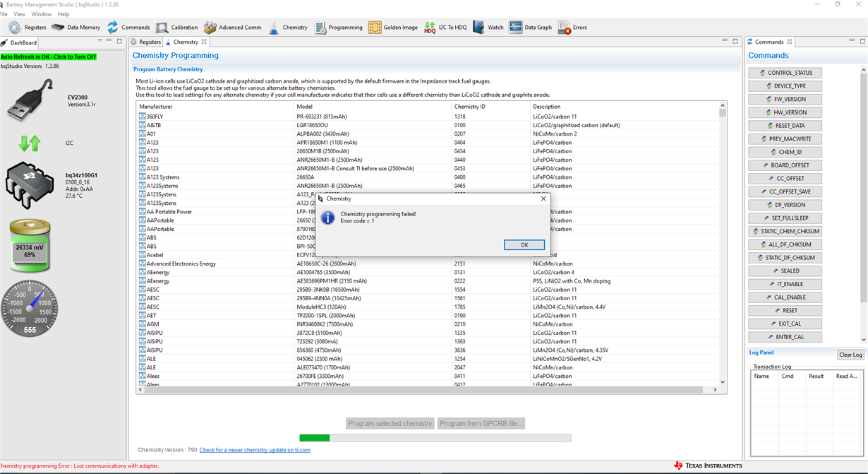Select the DashBoard tab
This screenshot has width=868, height=474.
[20, 42]
